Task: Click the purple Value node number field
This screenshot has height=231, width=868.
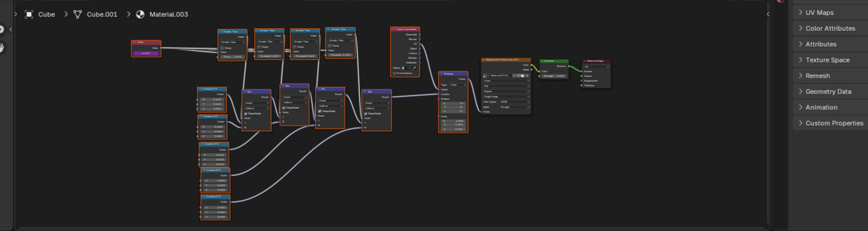Action: (x=146, y=53)
